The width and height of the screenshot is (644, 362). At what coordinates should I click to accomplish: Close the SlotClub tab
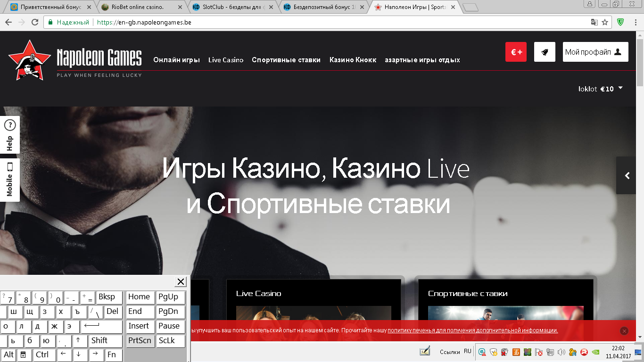pos(271,7)
